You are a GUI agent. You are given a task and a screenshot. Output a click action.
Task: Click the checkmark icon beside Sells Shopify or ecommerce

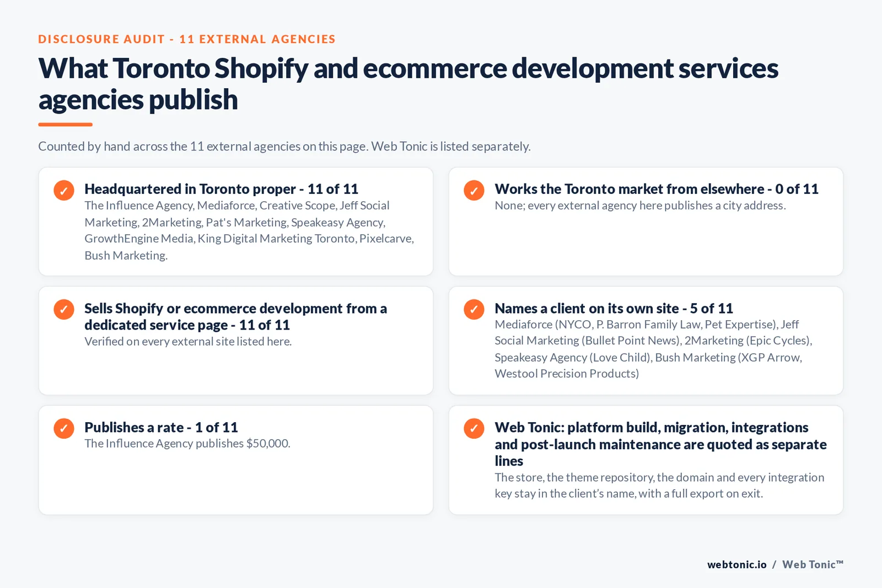click(64, 309)
